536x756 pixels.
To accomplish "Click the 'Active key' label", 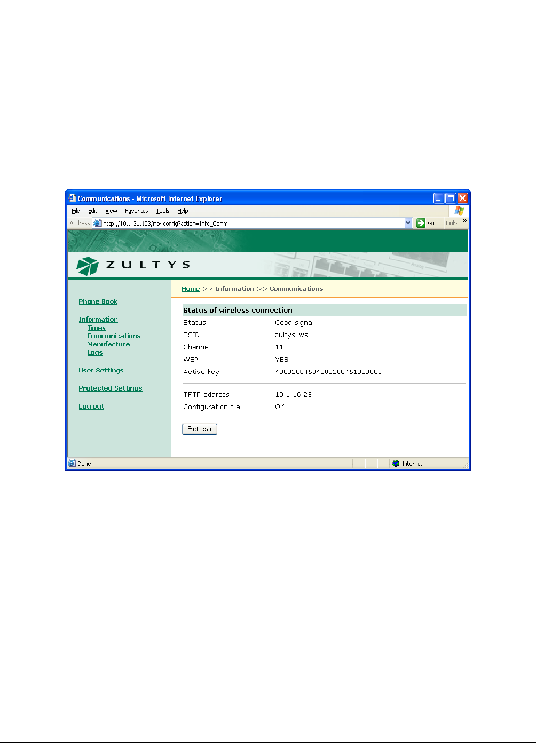I will (201, 372).
